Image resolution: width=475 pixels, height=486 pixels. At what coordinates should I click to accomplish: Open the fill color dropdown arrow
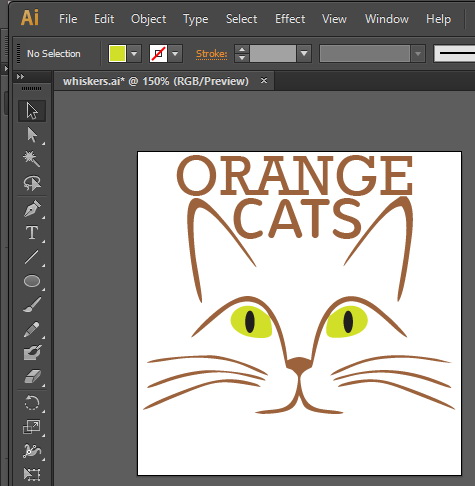[134, 54]
